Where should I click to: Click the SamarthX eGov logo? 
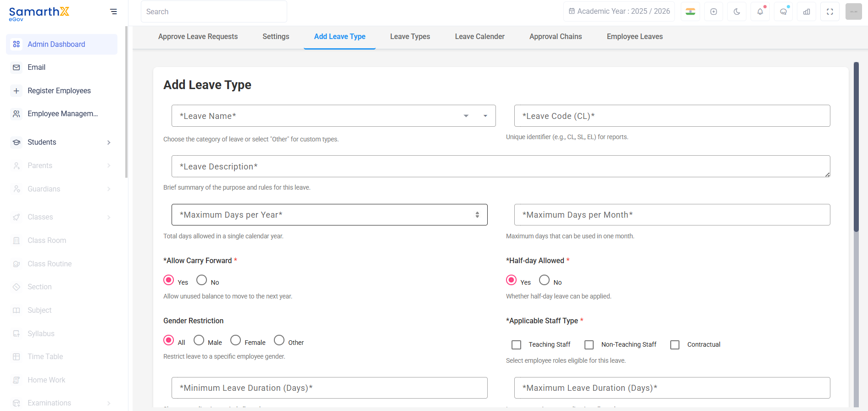tap(39, 13)
